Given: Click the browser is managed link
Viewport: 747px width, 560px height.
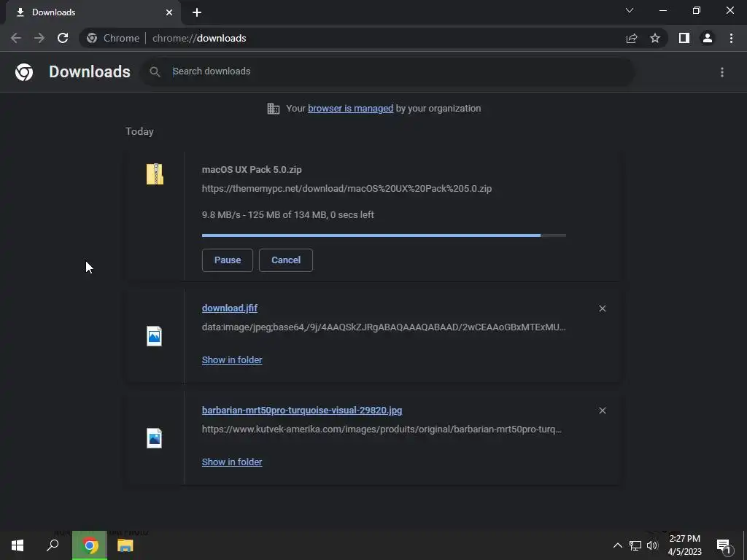Looking at the screenshot, I should [x=351, y=108].
